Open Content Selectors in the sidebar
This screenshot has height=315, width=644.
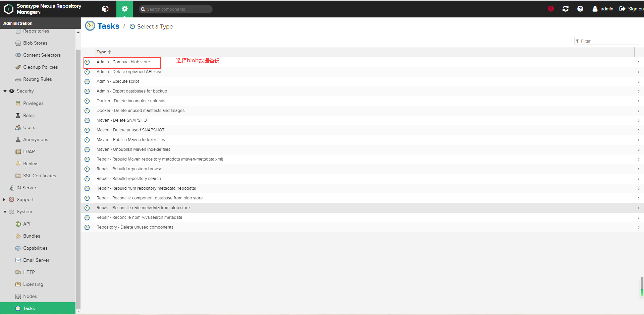coord(42,55)
